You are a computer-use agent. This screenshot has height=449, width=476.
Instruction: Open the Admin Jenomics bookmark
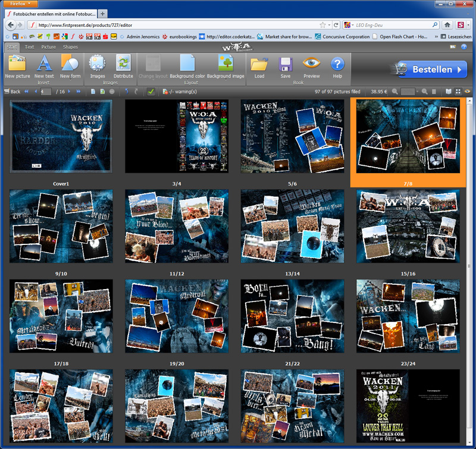pos(140,36)
